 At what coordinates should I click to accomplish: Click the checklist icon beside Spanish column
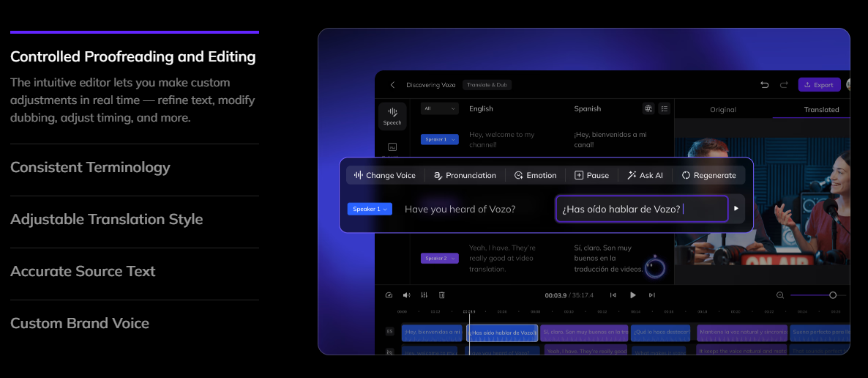pyautogui.click(x=665, y=108)
